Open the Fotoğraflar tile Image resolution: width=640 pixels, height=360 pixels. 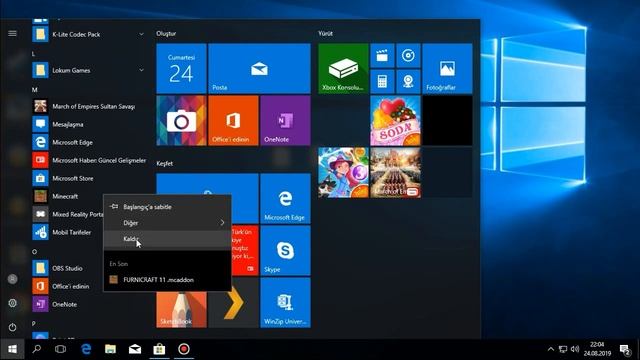pyautogui.click(x=447, y=69)
